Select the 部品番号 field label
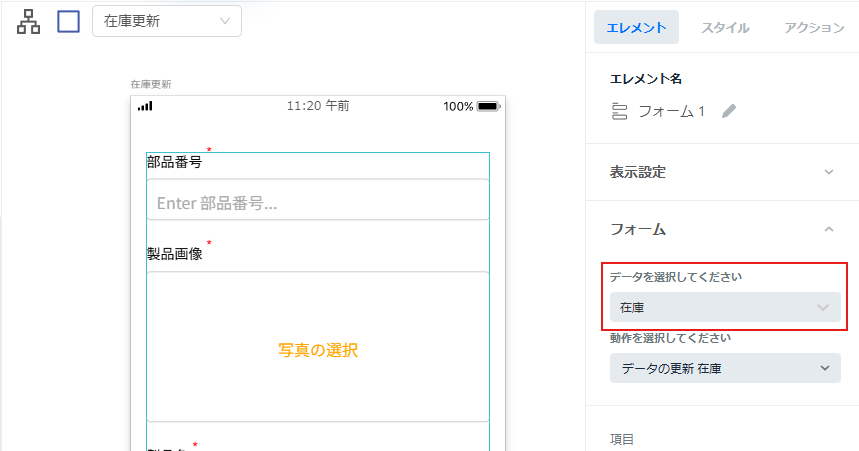 point(175,162)
